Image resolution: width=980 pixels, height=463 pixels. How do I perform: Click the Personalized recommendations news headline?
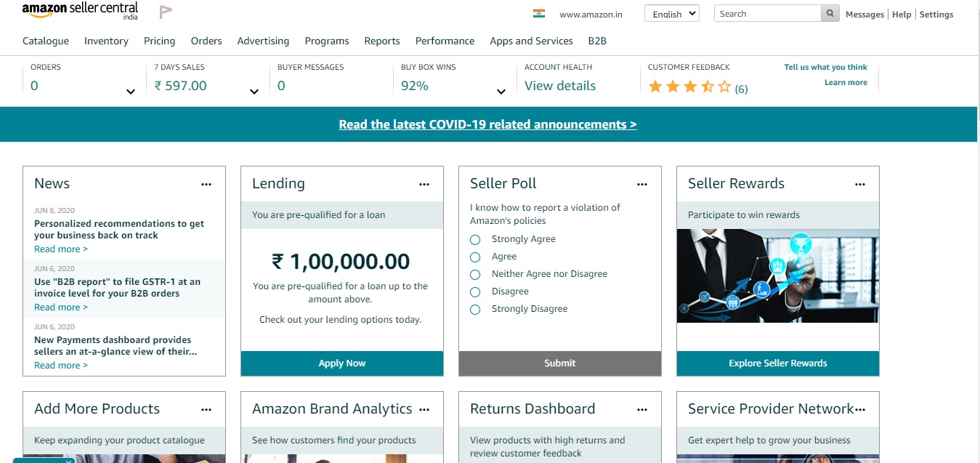coord(119,230)
